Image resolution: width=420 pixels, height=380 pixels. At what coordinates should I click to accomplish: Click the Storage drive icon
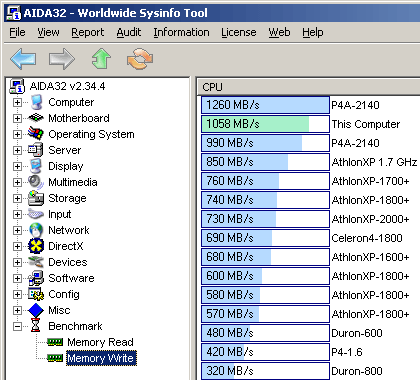coord(36,198)
